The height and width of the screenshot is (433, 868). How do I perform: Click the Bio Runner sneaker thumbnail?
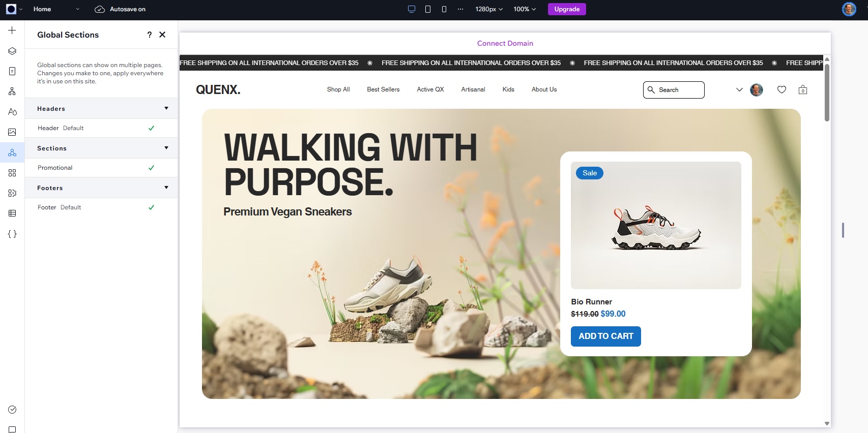coord(656,226)
